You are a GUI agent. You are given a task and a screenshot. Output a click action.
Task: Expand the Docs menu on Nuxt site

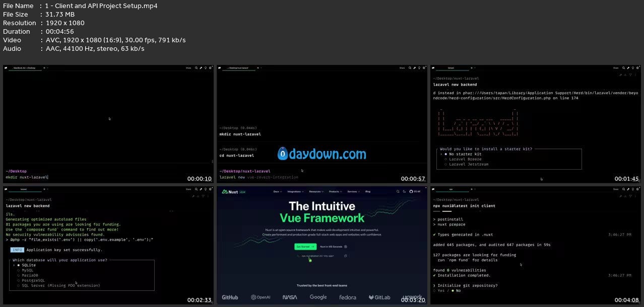point(277,191)
